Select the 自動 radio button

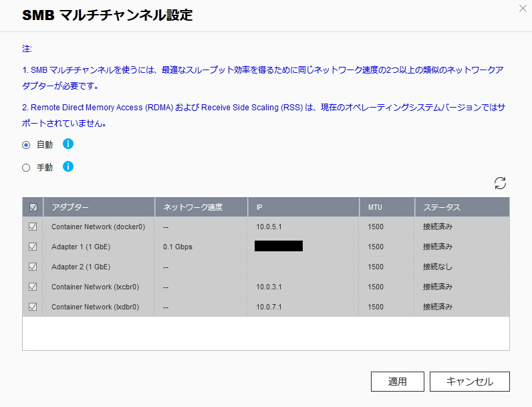(26, 145)
